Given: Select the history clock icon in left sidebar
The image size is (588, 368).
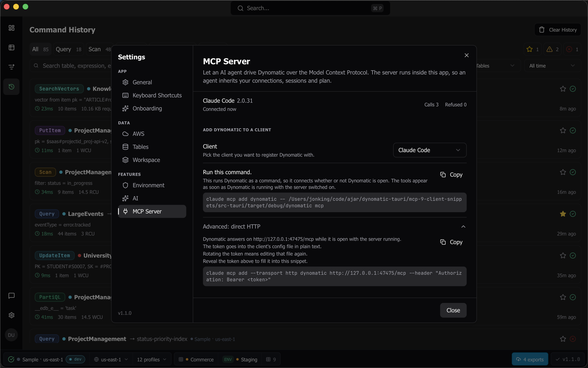Looking at the screenshot, I should click(11, 87).
